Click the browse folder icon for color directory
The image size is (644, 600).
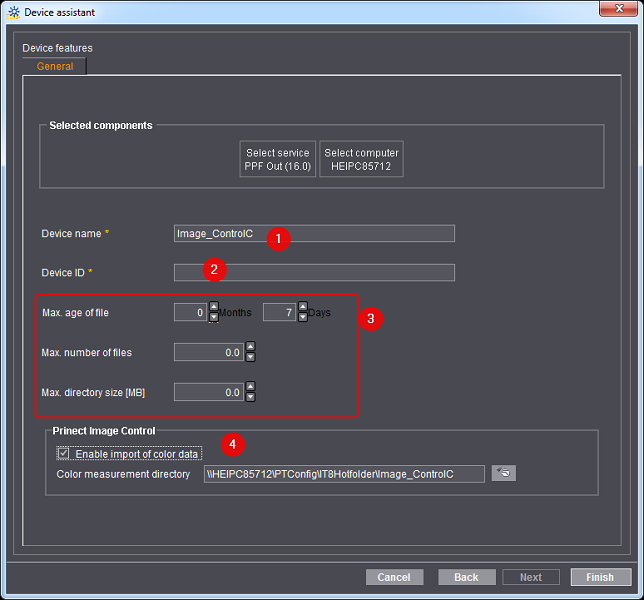point(504,473)
